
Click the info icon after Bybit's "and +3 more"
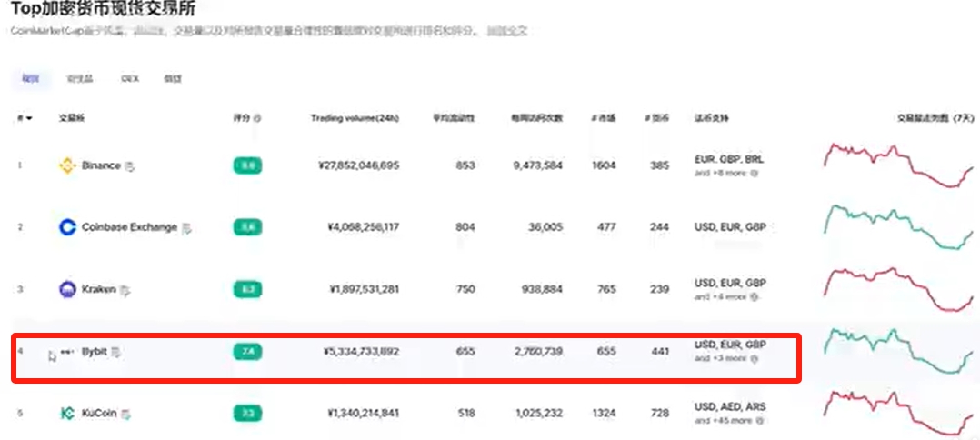(x=754, y=359)
